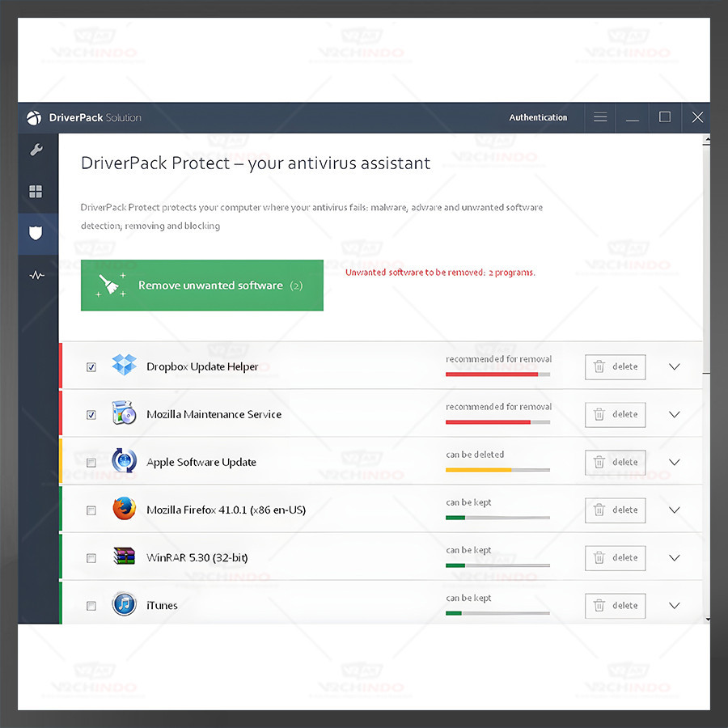Click the Dropbox Update Helper icon
This screenshot has height=728, width=728.
click(x=124, y=365)
